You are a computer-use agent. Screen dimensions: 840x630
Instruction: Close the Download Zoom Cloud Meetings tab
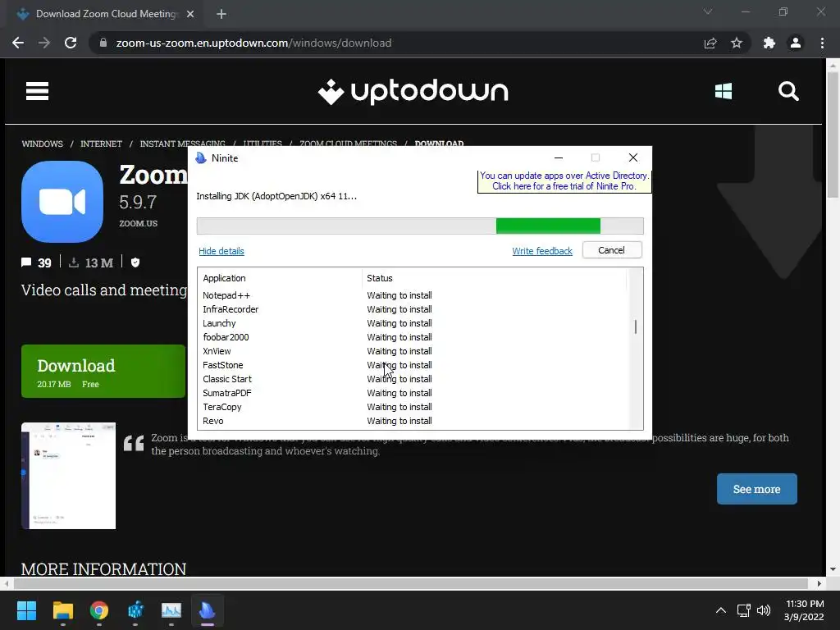(x=190, y=14)
